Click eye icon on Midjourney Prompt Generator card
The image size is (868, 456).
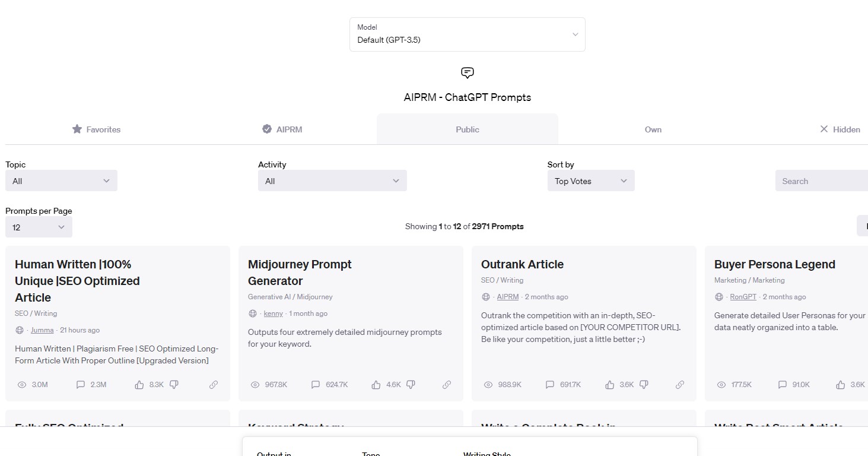[x=255, y=385]
